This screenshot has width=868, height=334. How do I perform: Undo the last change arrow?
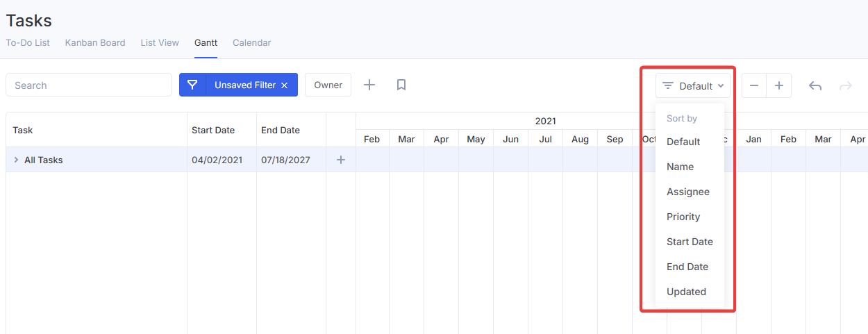pyautogui.click(x=815, y=86)
